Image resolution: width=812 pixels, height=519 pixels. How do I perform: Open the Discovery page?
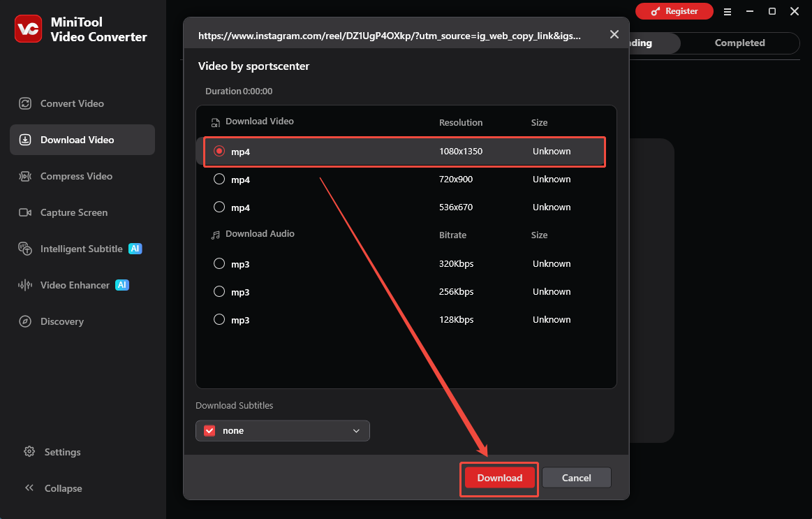(82, 321)
